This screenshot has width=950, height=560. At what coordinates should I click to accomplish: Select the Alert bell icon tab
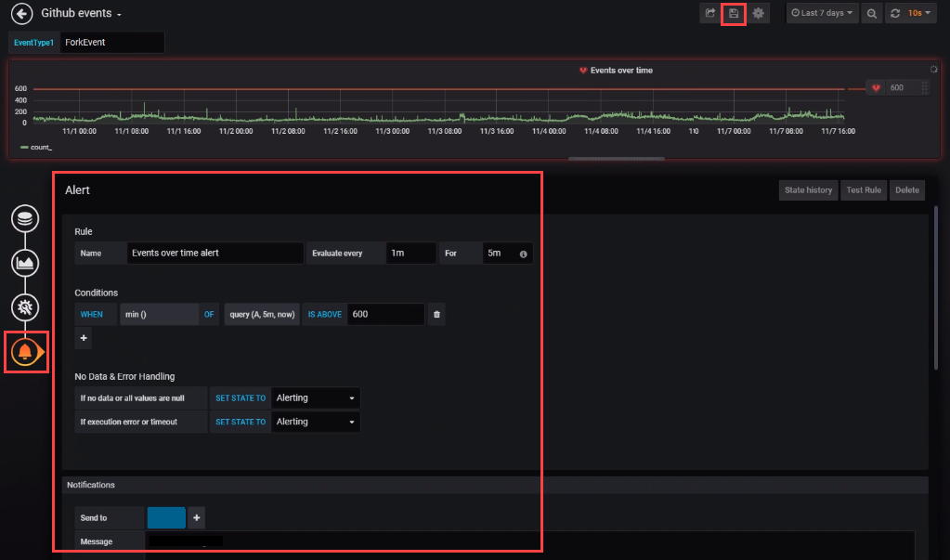click(24, 352)
